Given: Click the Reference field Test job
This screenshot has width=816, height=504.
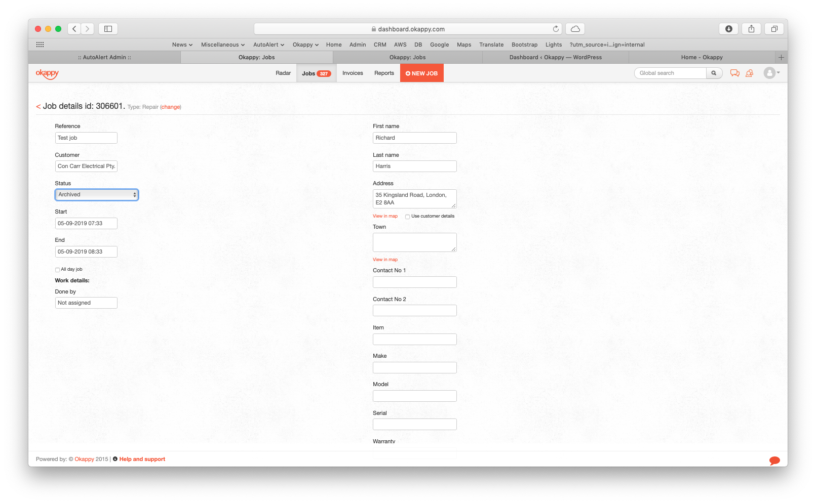Looking at the screenshot, I should click(x=86, y=138).
